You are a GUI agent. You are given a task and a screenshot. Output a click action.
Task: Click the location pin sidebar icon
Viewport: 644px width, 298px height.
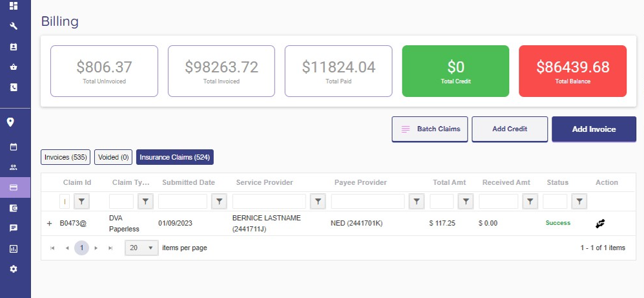point(11,122)
